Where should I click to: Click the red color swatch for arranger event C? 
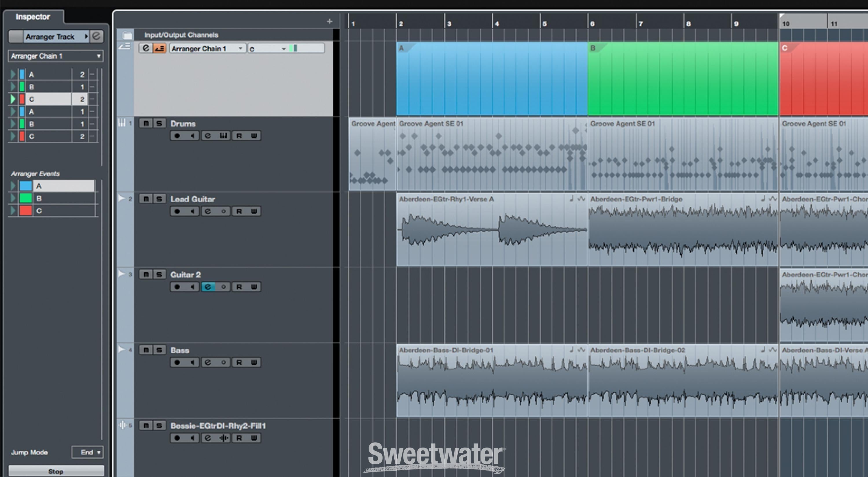click(26, 211)
